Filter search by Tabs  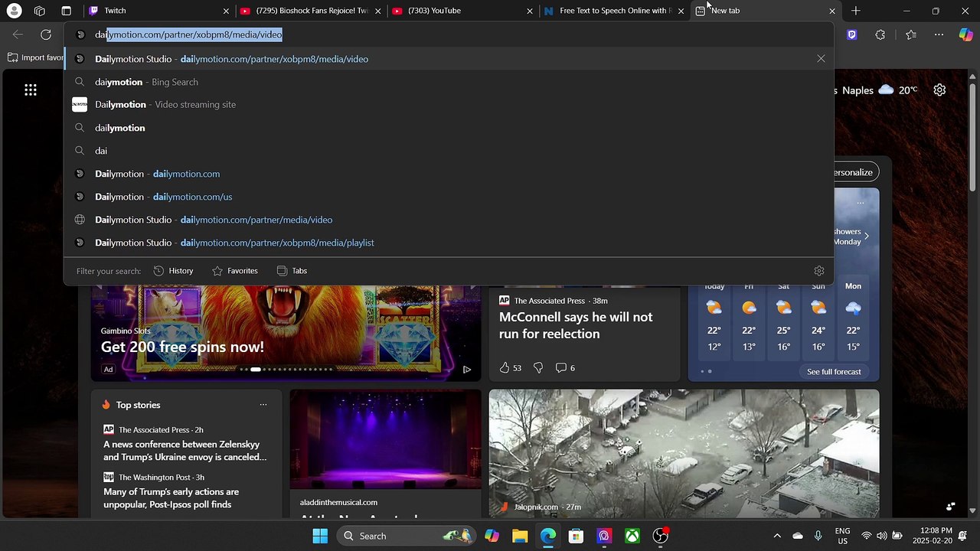pos(292,271)
